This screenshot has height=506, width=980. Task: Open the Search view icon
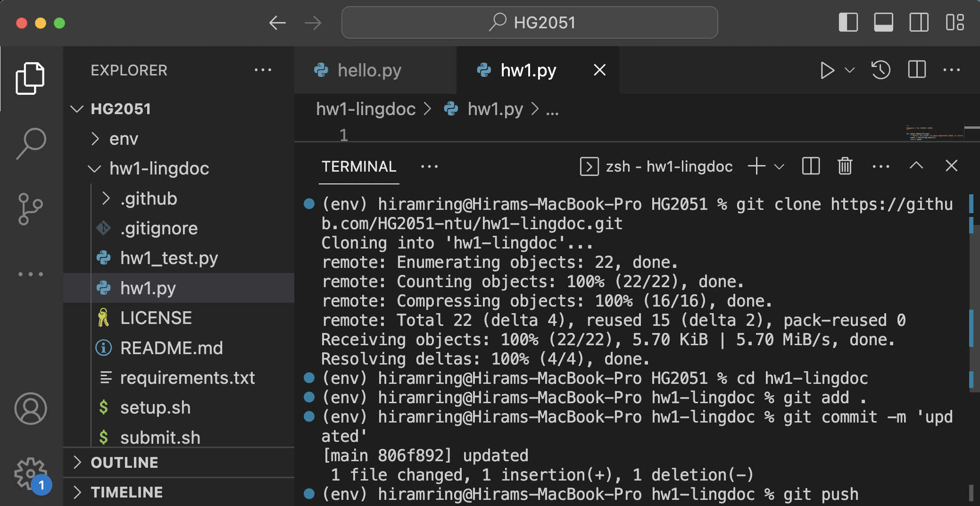tap(30, 143)
